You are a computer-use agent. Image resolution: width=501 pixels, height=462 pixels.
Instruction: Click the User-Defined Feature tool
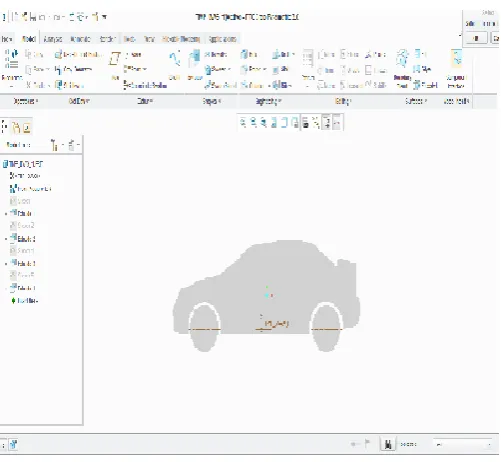point(79,55)
